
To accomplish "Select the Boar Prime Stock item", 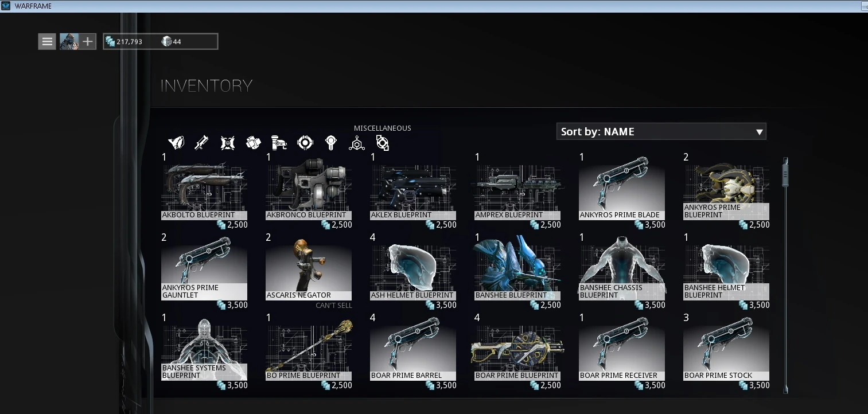I will (726, 350).
